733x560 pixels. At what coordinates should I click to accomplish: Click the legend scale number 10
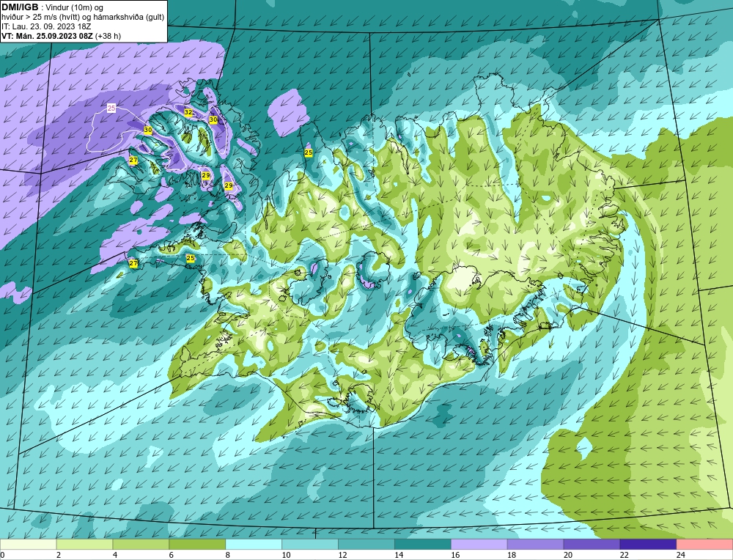[286, 555]
